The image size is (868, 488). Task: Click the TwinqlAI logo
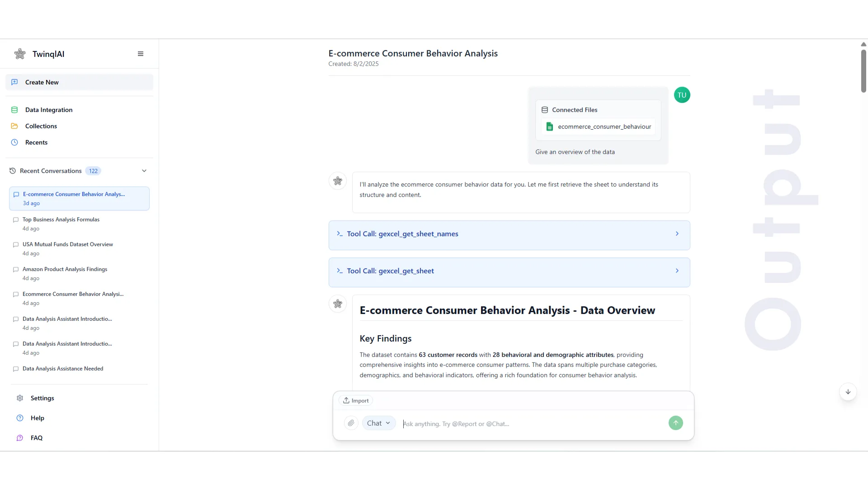pyautogui.click(x=20, y=54)
